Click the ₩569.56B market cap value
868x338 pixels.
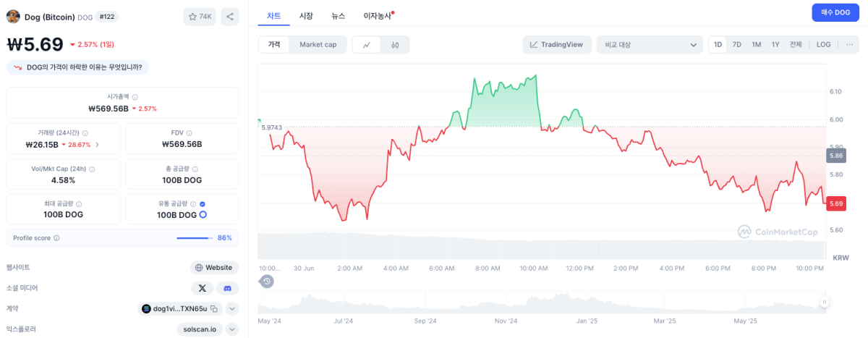click(109, 109)
